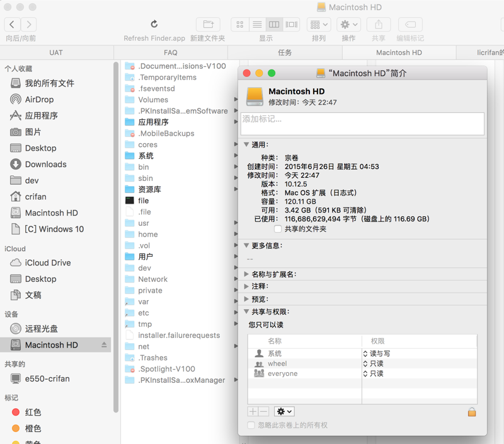This screenshot has width=504, height=444.
Task: Click the 添加标记 tags field
Action: pyautogui.click(x=363, y=124)
